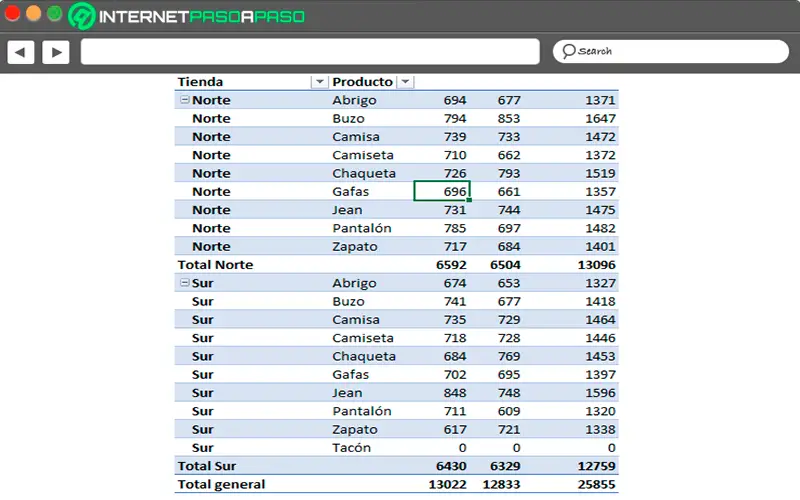The image size is (800, 500).
Task: Select the Total general row label
Action: (221, 484)
